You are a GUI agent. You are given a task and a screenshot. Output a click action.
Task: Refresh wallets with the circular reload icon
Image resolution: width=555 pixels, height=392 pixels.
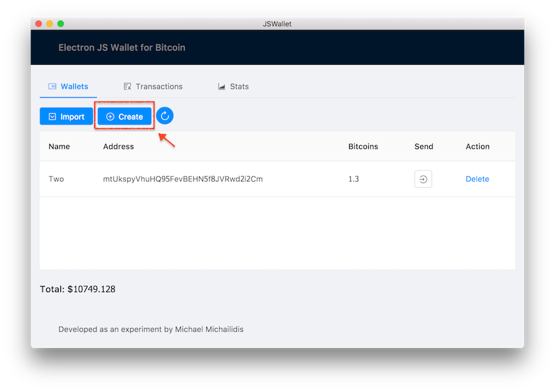(165, 116)
